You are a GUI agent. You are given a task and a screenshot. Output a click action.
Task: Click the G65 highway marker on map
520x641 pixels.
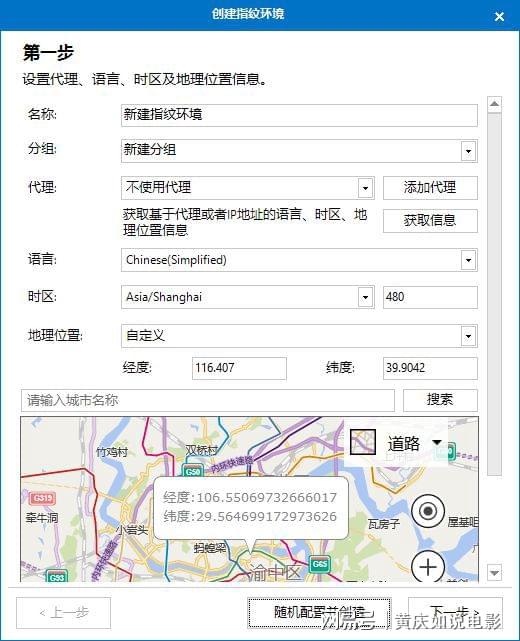pos(319,564)
